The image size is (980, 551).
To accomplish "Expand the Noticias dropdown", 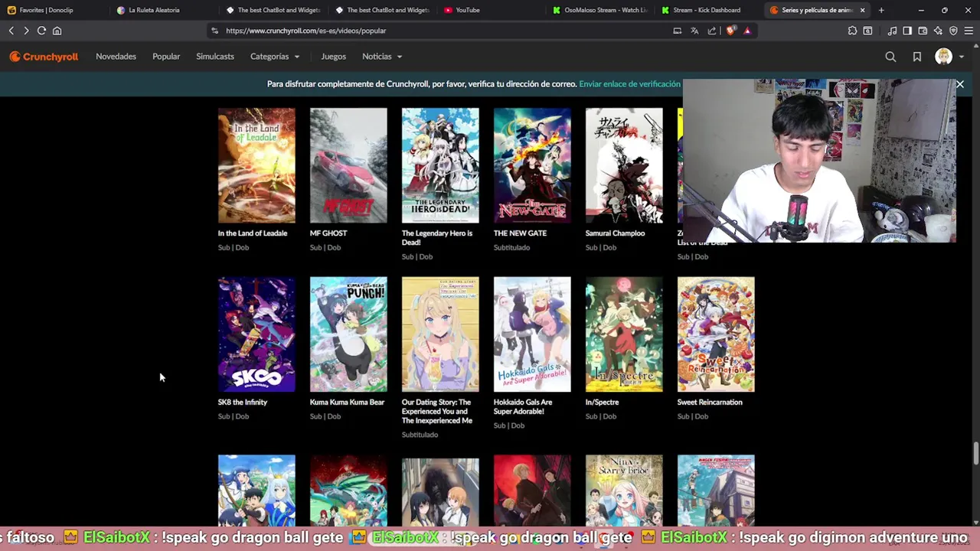I will pyautogui.click(x=382, y=57).
